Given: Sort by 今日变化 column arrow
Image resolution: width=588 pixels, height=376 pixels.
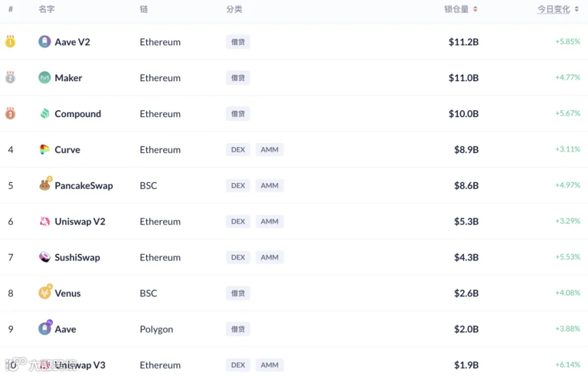Looking at the screenshot, I should 576,9.
